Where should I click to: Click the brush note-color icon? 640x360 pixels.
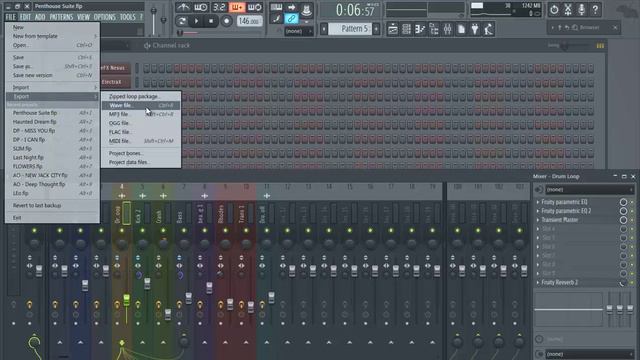tap(276, 18)
